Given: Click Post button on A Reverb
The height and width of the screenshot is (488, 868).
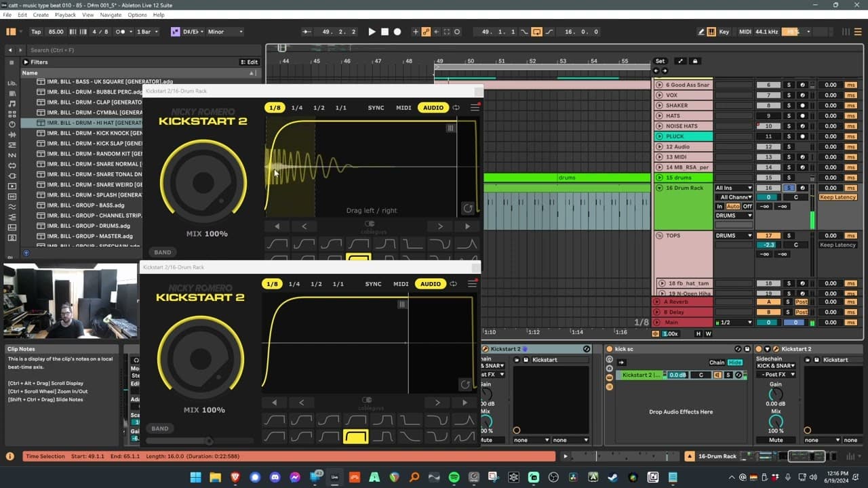Looking at the screenshot, I should (802, 302).
